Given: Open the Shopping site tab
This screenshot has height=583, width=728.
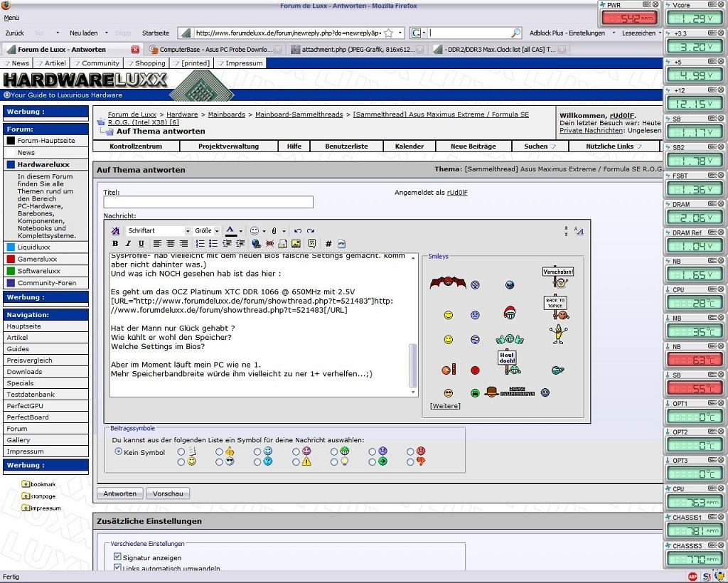Looking at the screenshot, I should tap(146, 63).
